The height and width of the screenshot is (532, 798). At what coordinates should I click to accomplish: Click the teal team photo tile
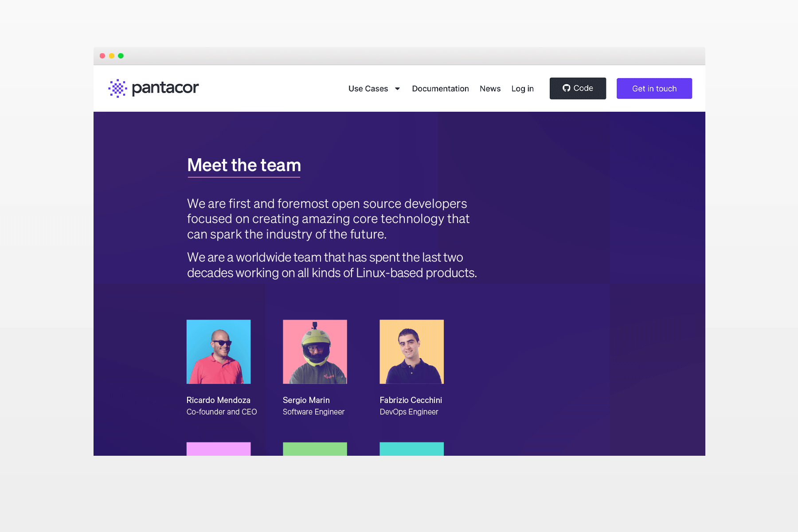coord(411,449)
